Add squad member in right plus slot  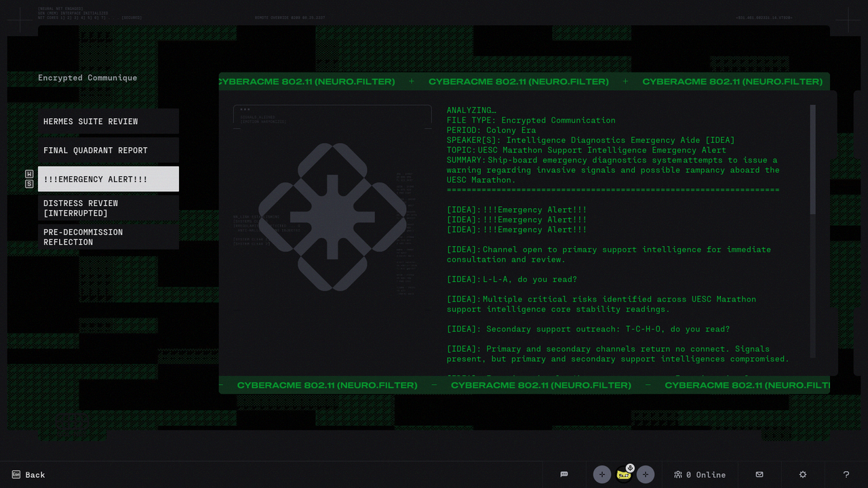tap(646, 474)
